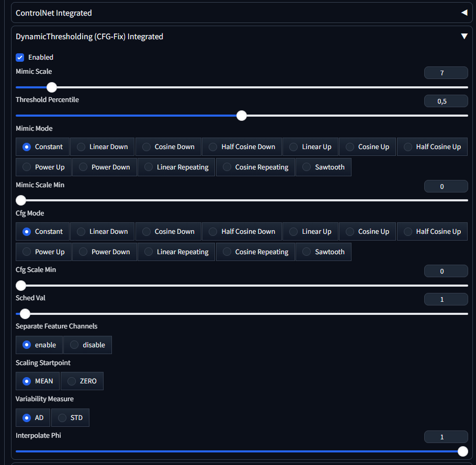Select Sawtooth under Mimic Mode
The width and height of the screenshot is (476, 465).
click(323, 167)
